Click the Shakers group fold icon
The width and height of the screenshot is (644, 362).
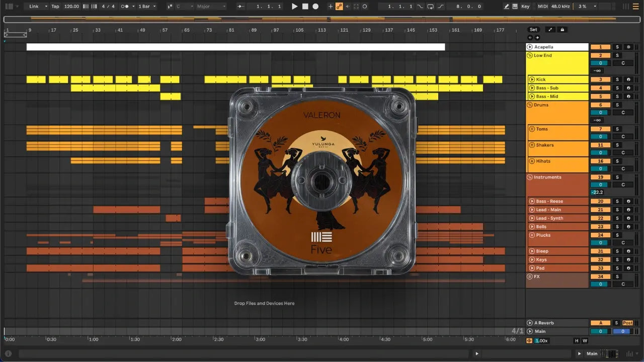[x=532, y=145]
